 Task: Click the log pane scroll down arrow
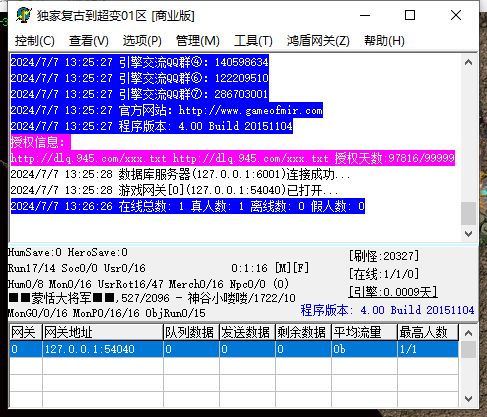pyautogui.click(x=468, y=234)
